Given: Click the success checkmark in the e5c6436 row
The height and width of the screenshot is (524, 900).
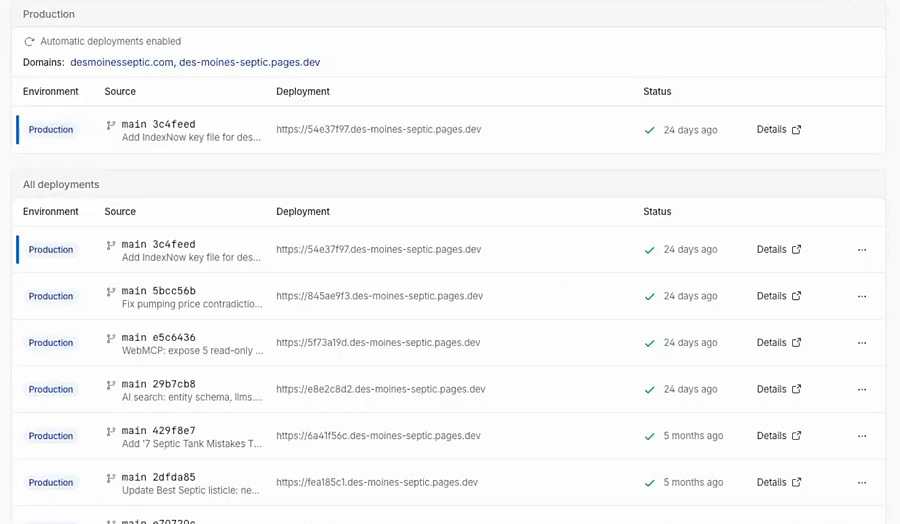Looking at the screenshot, I should pos(649,343).
